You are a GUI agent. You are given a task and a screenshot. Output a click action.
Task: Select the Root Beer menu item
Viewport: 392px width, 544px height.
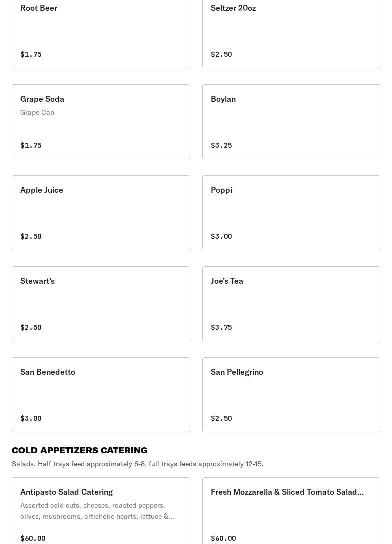pos(101,30)
